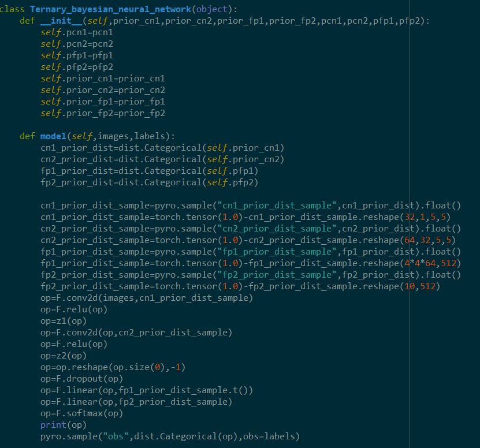Click the line self.prior_cn1=prior_cn1

(103, 79)
